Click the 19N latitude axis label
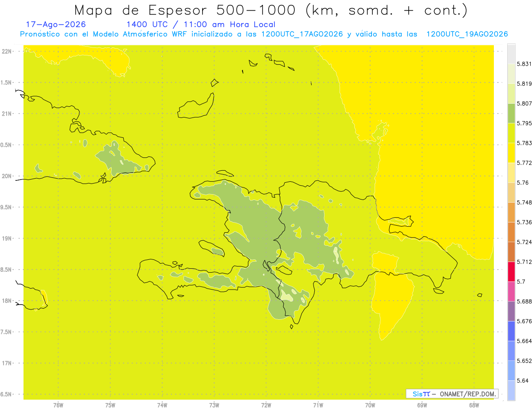The width and height of the screenshot is (532, 411). [8, 239]
